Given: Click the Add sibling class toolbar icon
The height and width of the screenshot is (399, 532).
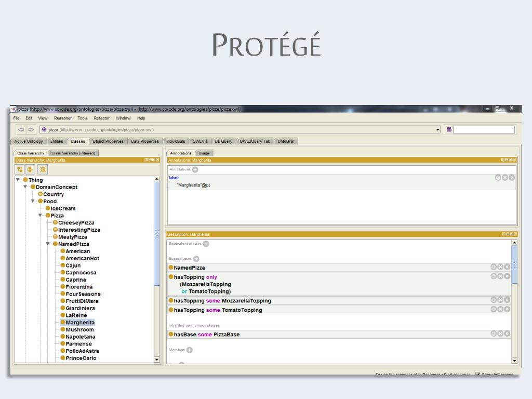Looking at the screenshot, I should tap(31, 169).
